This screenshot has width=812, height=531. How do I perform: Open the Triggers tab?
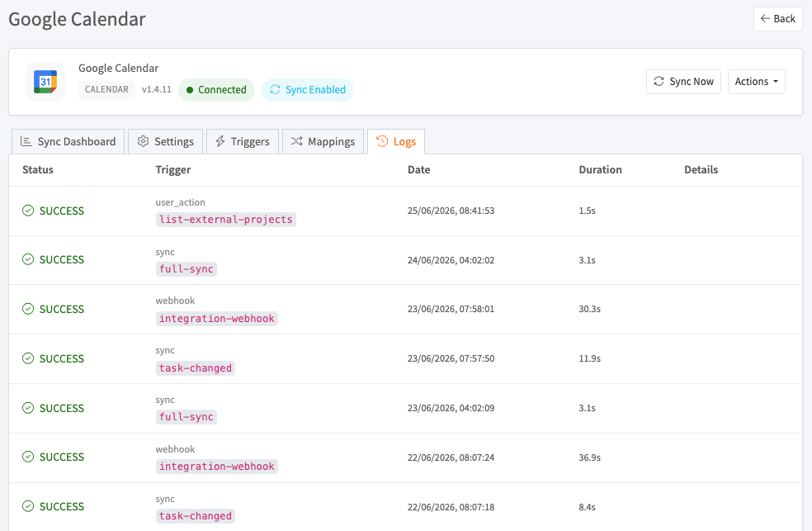[x=243, y=141]
